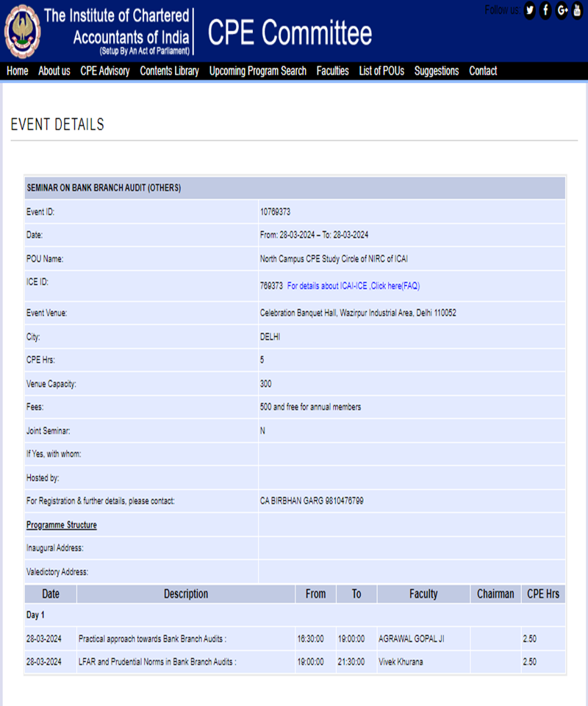This screenshot has height=706, width=588.
Task: Select the Joint Seminar value N
Action: tap(262, 431)
